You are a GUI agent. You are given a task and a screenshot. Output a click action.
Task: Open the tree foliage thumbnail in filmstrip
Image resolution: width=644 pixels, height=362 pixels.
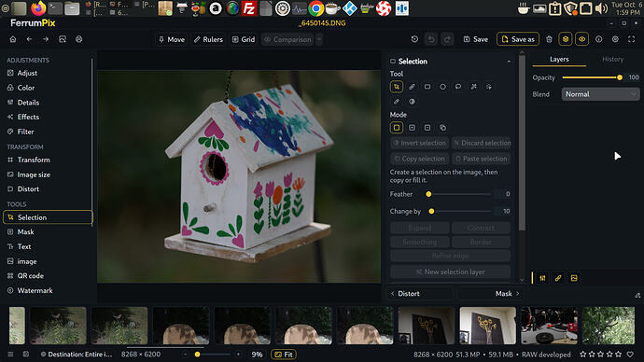(x=609, y=326)
